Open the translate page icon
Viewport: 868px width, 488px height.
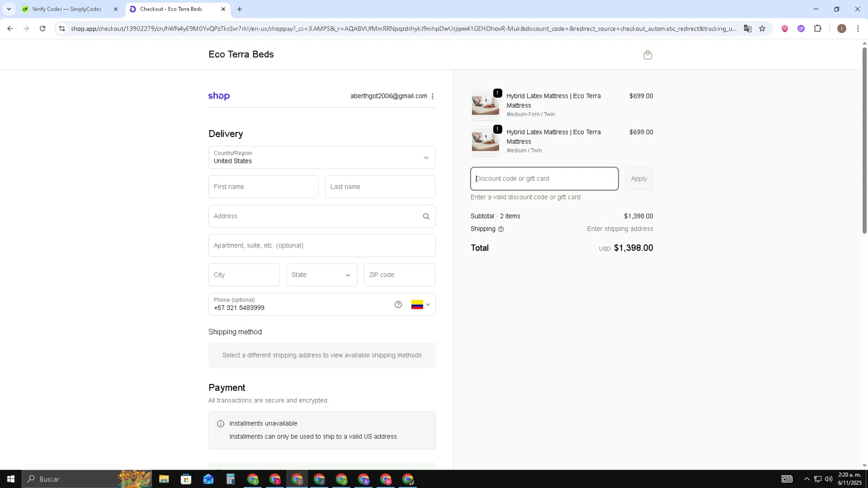[748, 28]
